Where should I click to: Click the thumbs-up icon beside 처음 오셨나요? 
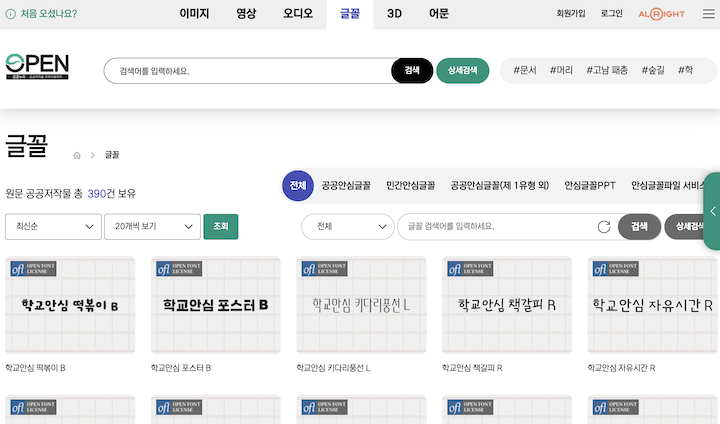pyautogui.click(x=10, y=14)
